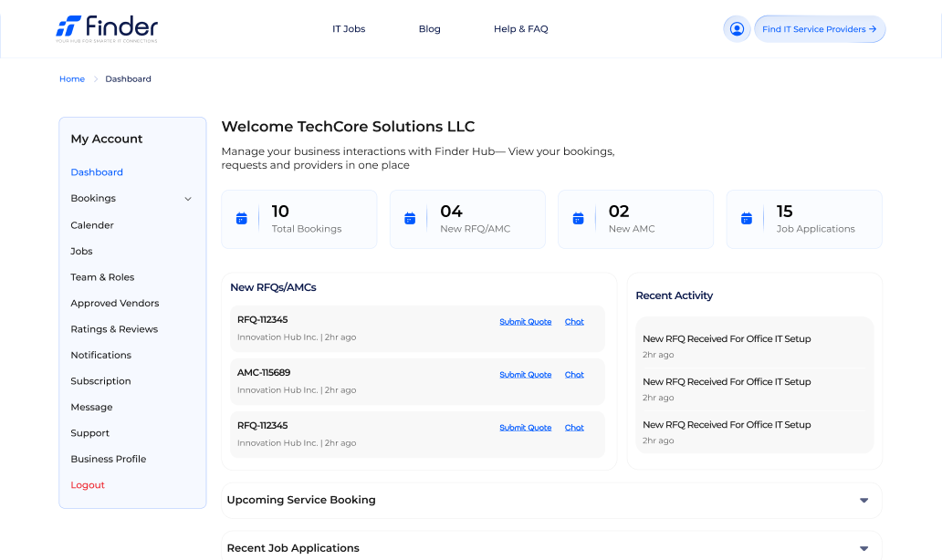Open Help & FAQ page

click(x=521, y=29)
